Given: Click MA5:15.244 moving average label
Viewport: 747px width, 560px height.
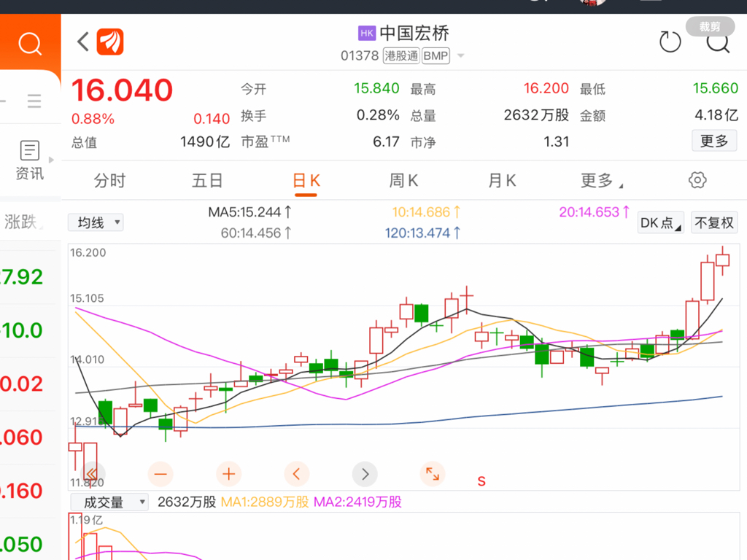Looking at the screenshot, I should 249,212.
